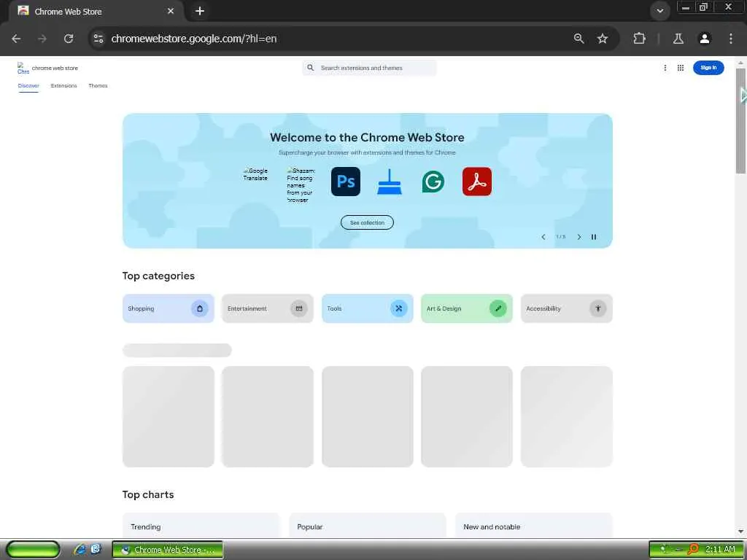Switch to the Themes tab
This screenshot has height=560, width=747.
(98, 86)
